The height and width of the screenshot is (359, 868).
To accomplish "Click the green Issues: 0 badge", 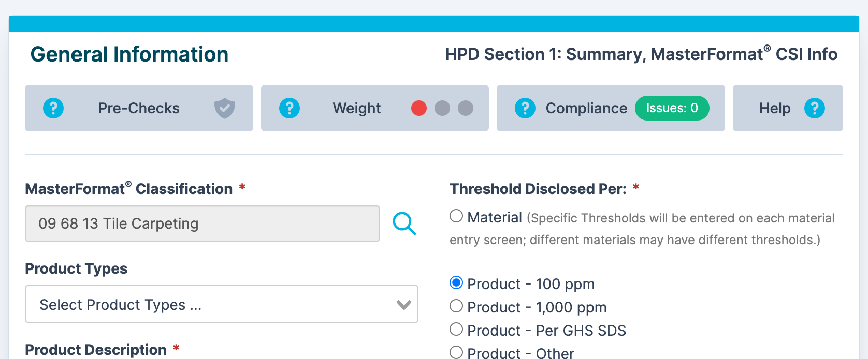I will [672, 108].
